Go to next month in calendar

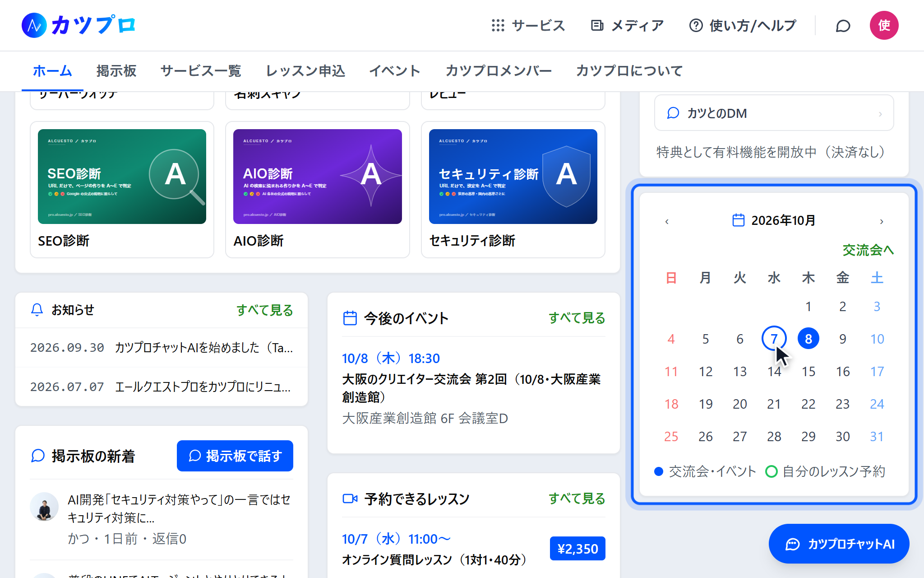pos(881,221)
